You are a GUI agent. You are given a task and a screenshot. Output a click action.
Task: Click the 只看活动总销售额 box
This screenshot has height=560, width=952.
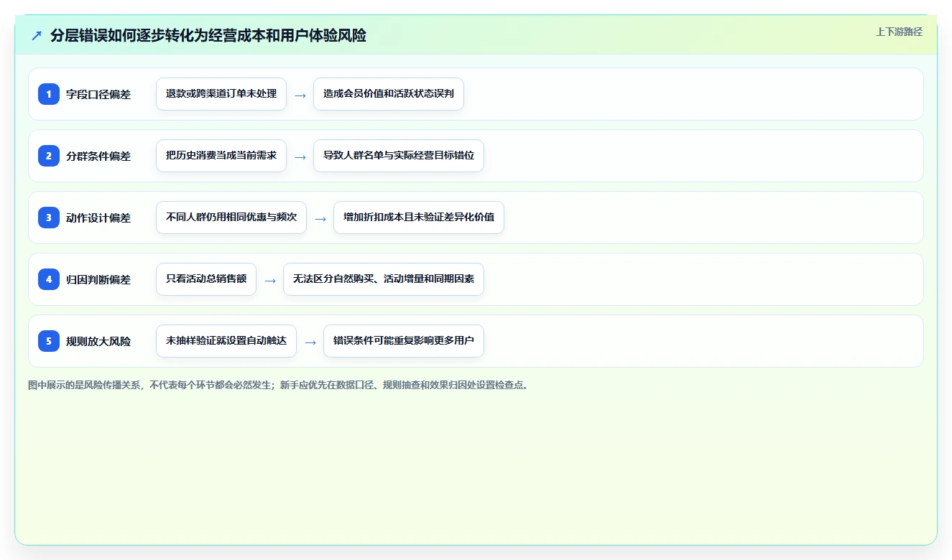pos(206,279)
